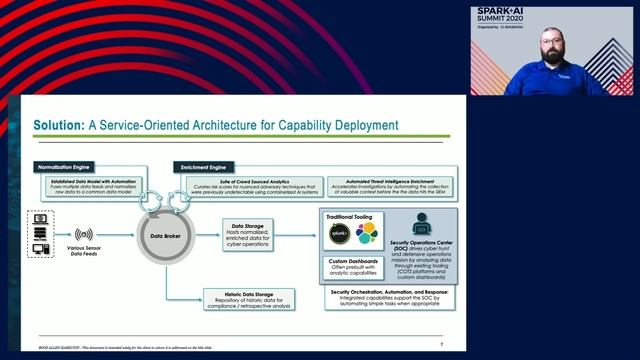This screenshot has width=640, height=360.
Task: Click the Security Operations Center description text
Action: click(421, 260)
